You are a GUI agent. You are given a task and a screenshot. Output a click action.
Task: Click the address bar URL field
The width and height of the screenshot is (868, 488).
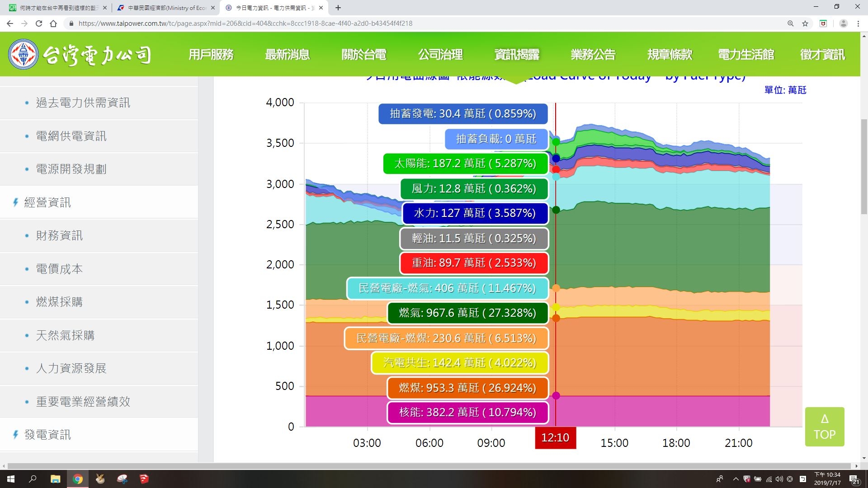point(425,23)
